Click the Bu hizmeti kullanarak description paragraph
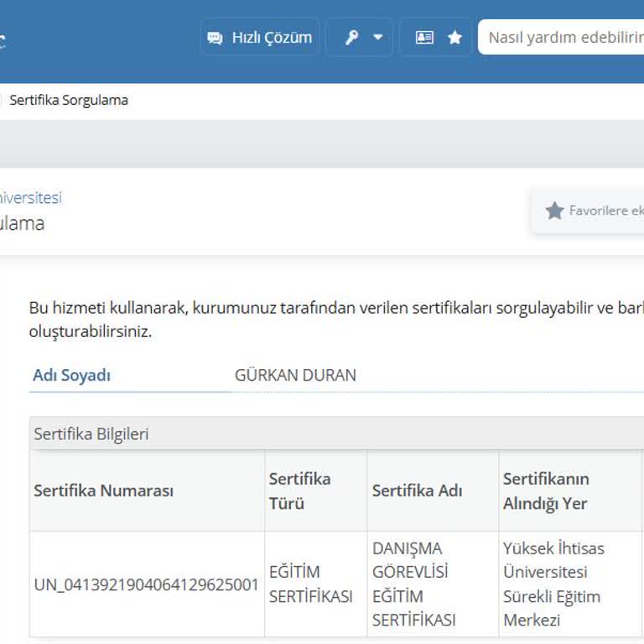Viewport: 644px width, 644px height. (336, 319)
